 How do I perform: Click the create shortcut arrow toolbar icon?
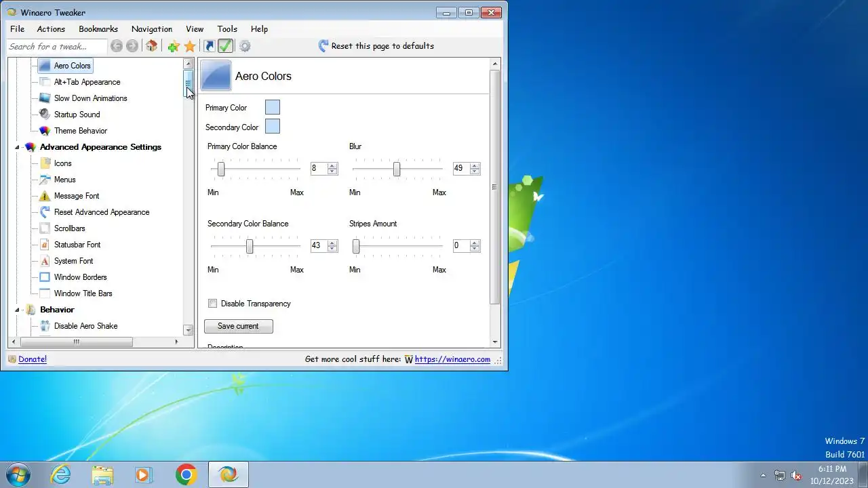(x=210, y=46)
